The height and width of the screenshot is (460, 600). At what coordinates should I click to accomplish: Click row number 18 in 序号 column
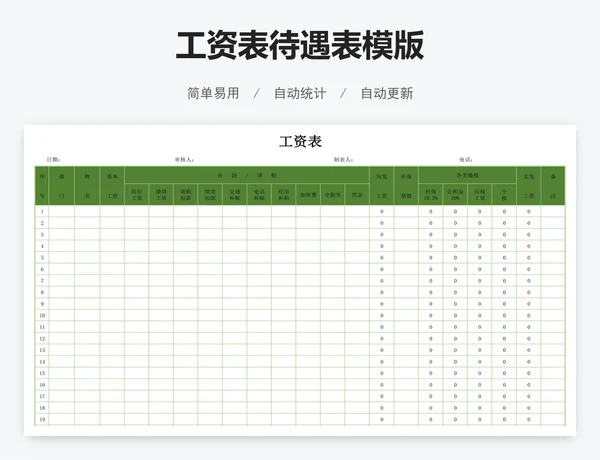point(42,408)
